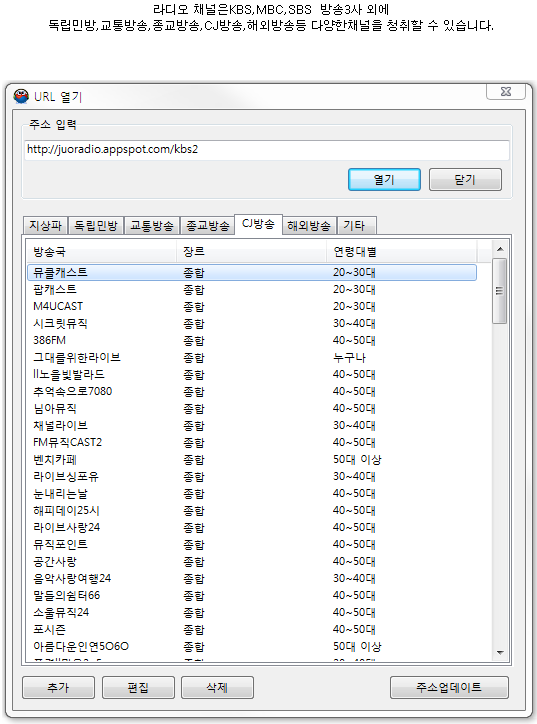
Task: Click the list scroll down arrow
Action: 500,653
